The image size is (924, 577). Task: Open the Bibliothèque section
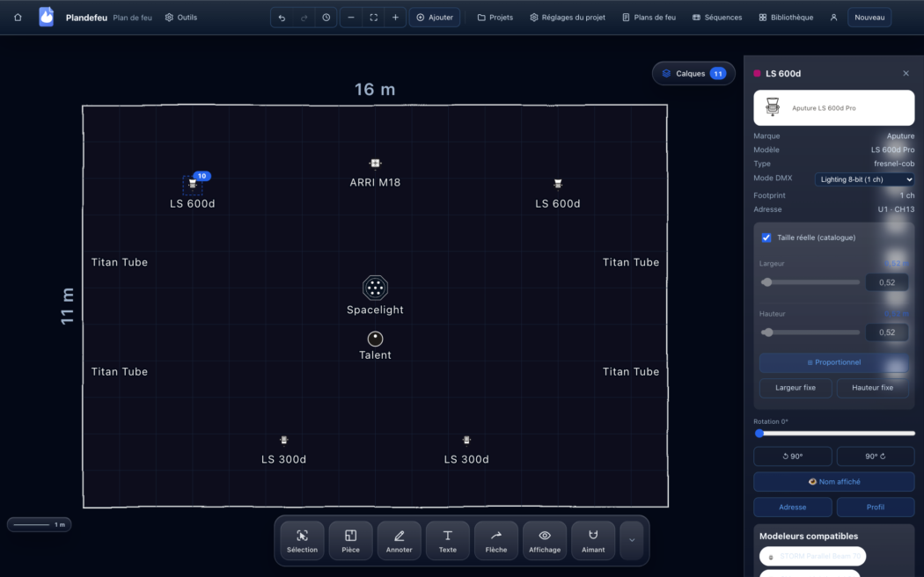[x=786, y=18]
